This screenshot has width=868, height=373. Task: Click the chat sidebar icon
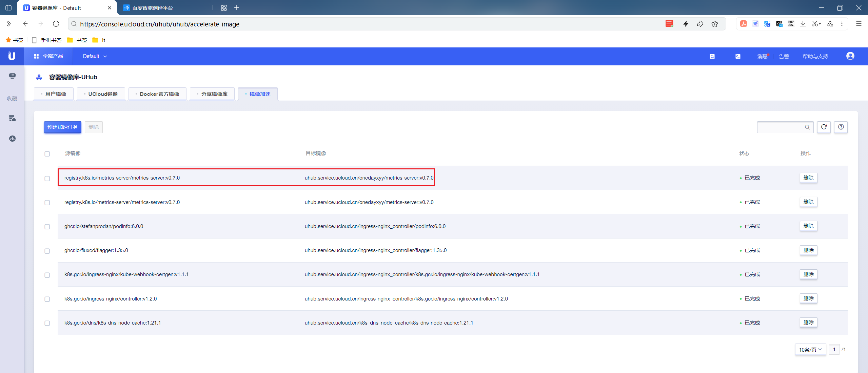12,76
